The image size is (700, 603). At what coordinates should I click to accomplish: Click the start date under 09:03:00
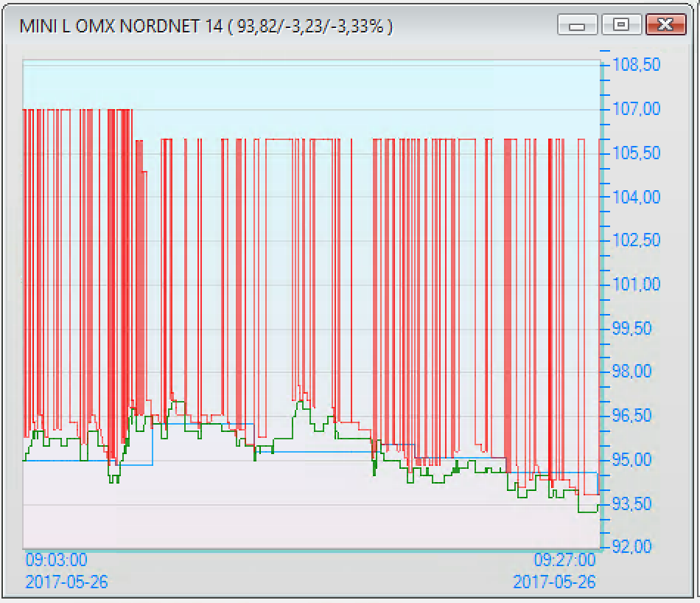pos(66,582)
